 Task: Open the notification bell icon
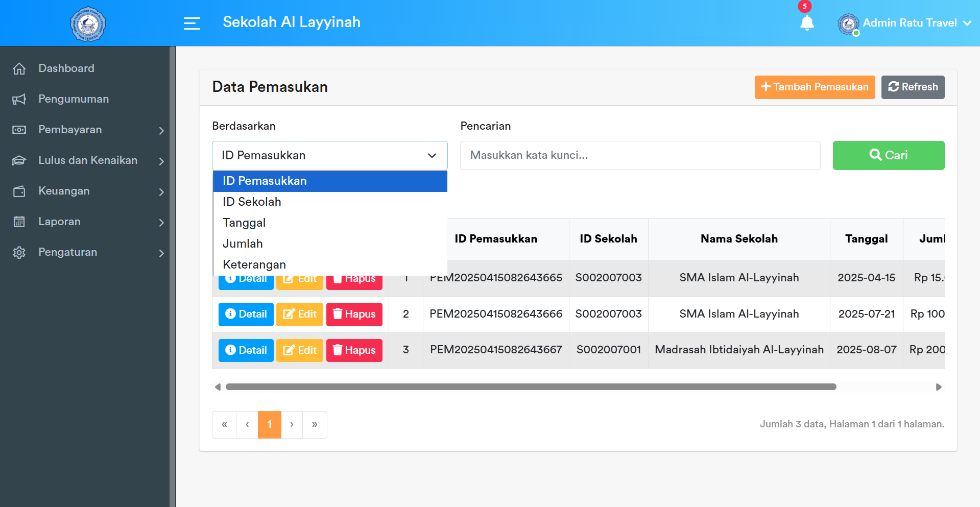point(807,23)
